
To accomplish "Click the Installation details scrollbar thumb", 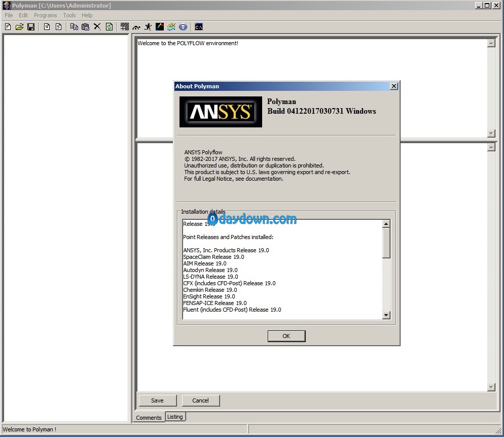I will [386, 243].
